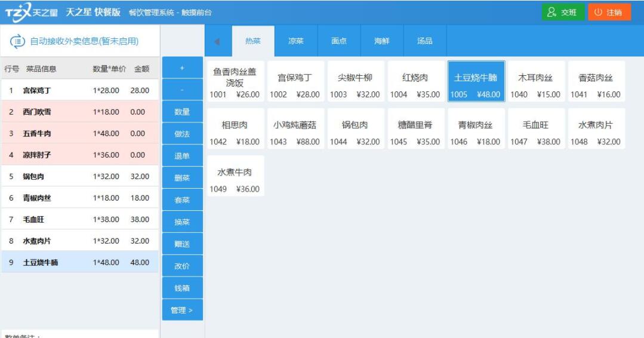Image resolution: width=644 pixels, height=338 pixels.
Task: Select order row 4 凉拌肘子
Action: (x=79, y=155)
